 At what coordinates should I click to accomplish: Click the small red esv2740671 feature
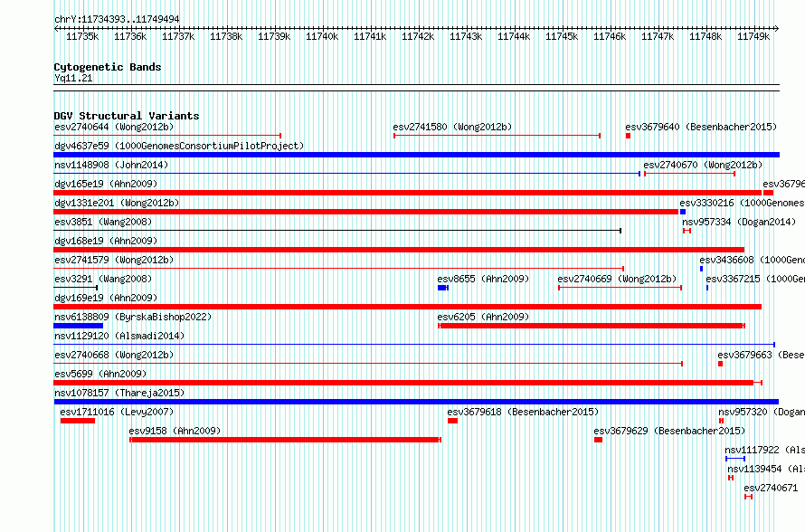click(x=749, y=497)
